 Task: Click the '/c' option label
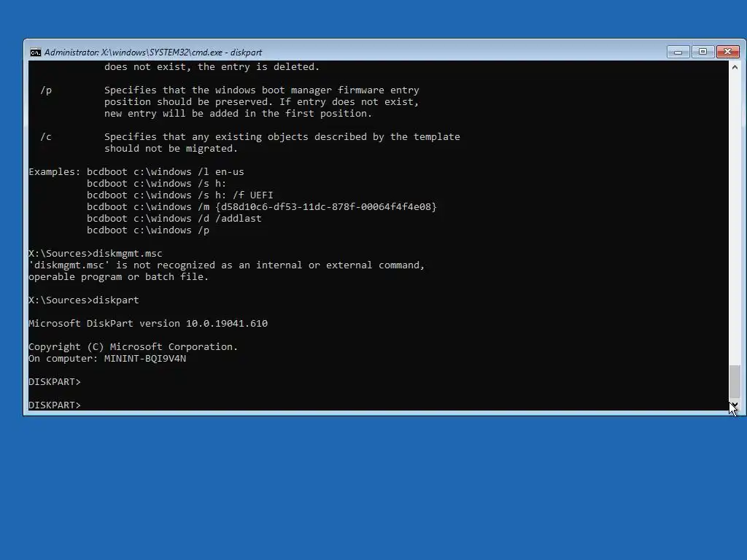[46, 136]
